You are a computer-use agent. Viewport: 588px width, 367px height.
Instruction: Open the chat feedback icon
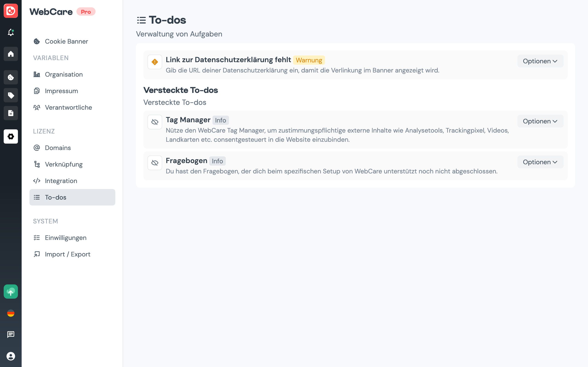pos(11,335)
